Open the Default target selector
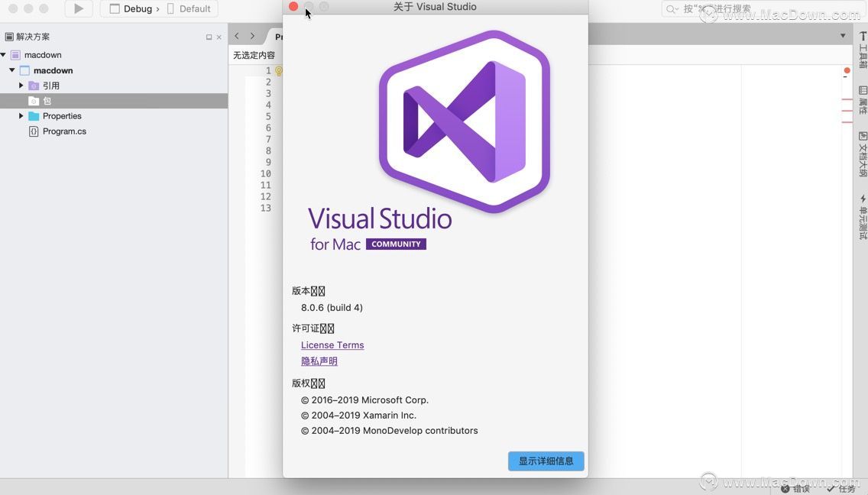The width and height of the screenshot is (868, 495). 189,9
